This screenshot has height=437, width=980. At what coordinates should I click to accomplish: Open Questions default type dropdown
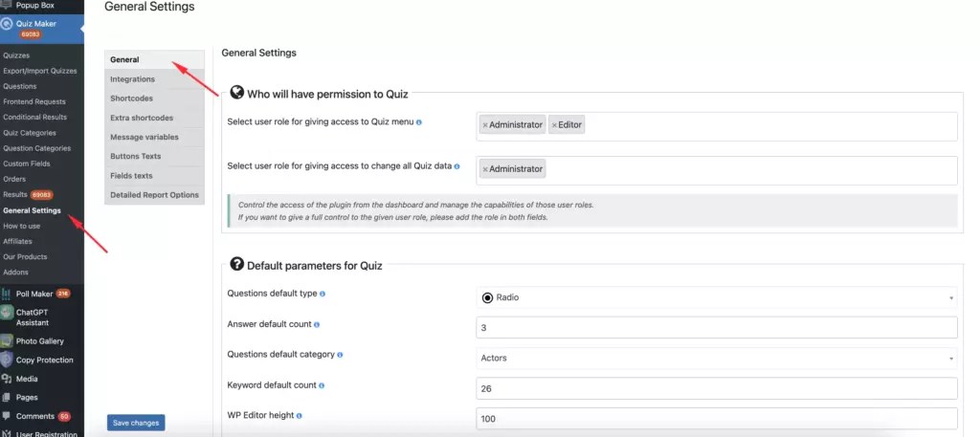tap(716, 297)
